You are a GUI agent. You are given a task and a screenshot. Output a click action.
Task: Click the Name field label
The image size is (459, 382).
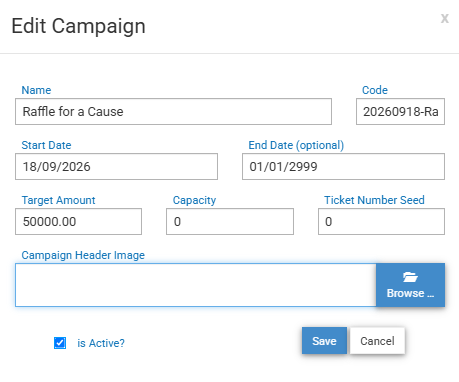click(36, 90)
